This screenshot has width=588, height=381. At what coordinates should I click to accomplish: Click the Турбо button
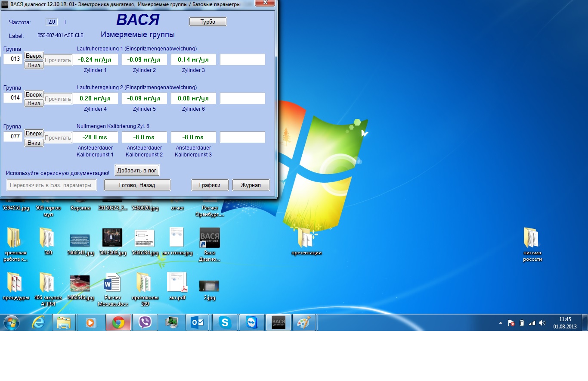coord(207,22)
